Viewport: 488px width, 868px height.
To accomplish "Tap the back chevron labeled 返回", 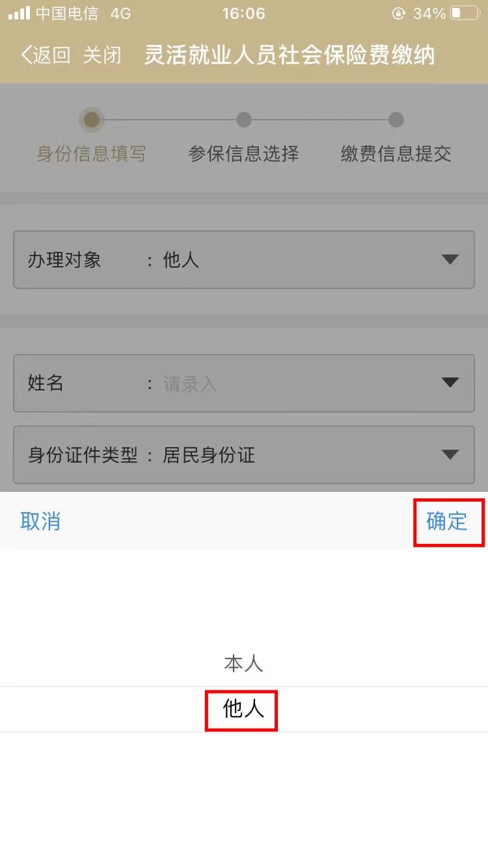I will pos(46,55).
